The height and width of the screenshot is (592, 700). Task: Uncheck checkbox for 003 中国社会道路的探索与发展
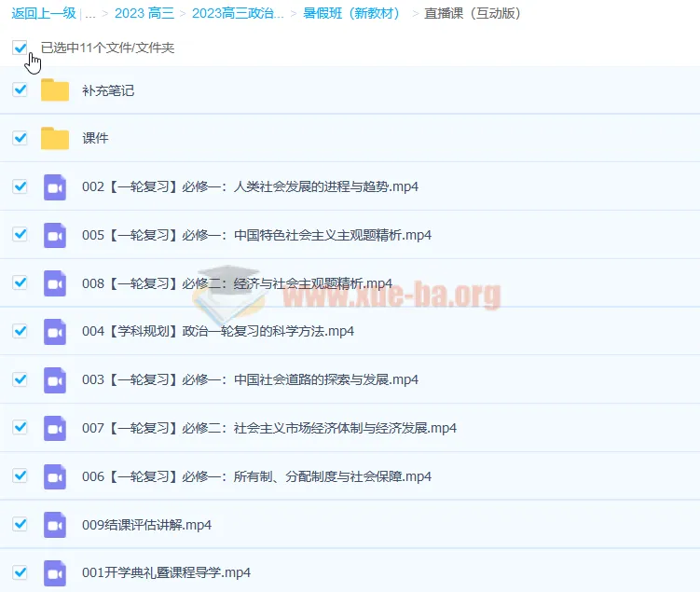pyautogui.click(x=20, y=379)
